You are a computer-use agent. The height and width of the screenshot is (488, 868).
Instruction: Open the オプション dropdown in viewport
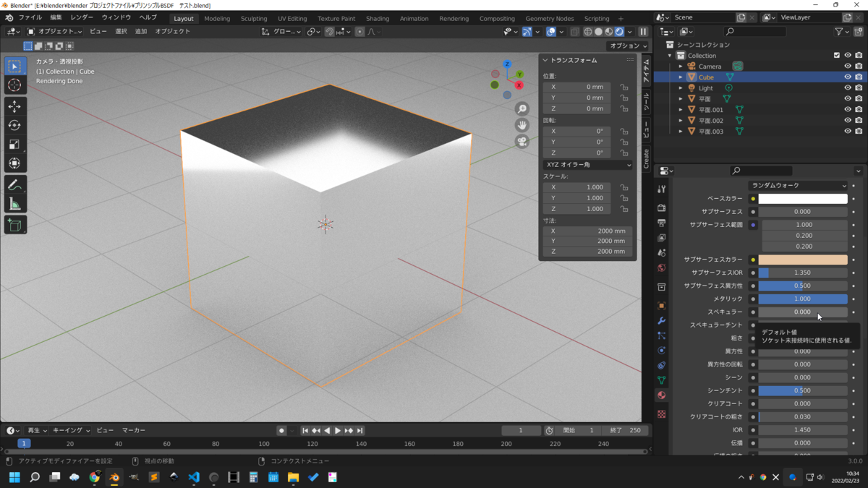click(627, 46)
